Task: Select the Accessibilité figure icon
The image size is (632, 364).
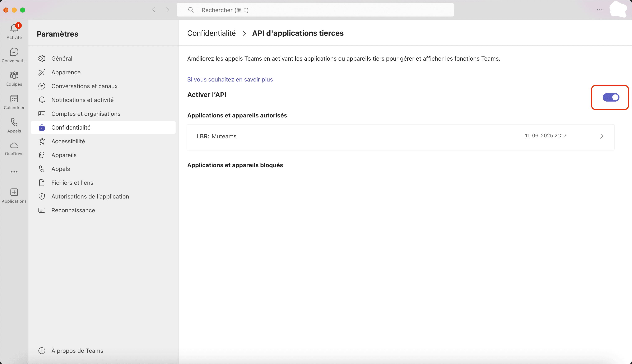Action: (42, 141)
